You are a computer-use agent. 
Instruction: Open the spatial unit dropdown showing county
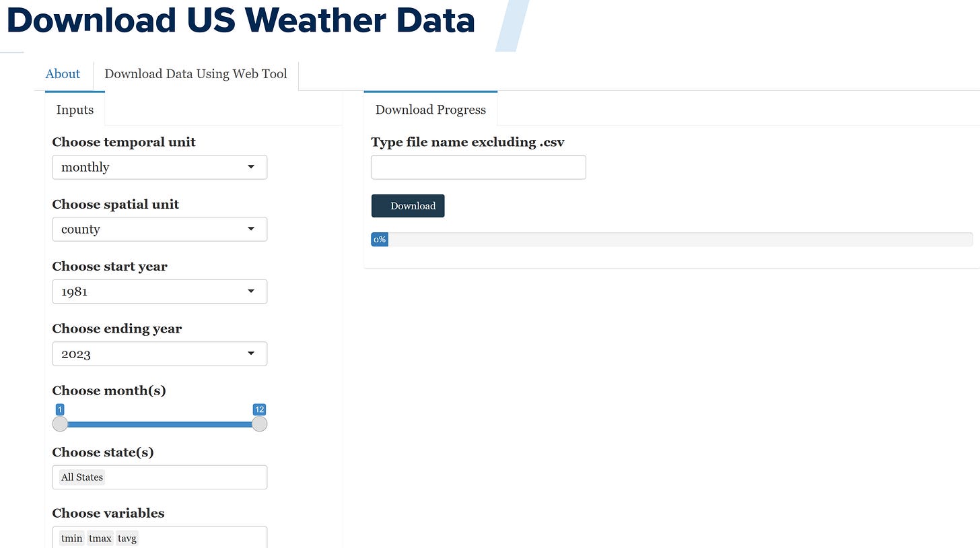(x=159, y=229)
